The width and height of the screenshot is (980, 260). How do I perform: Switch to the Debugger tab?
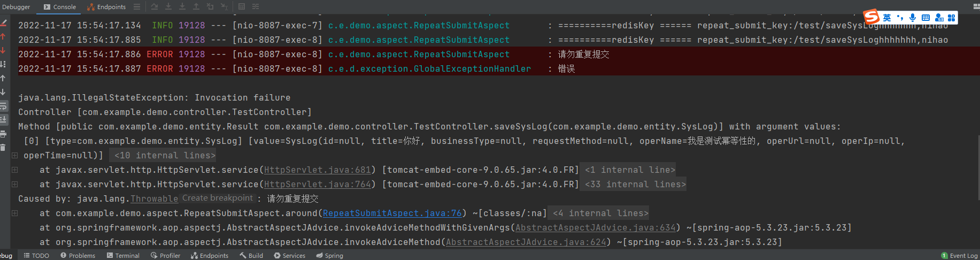16,7
